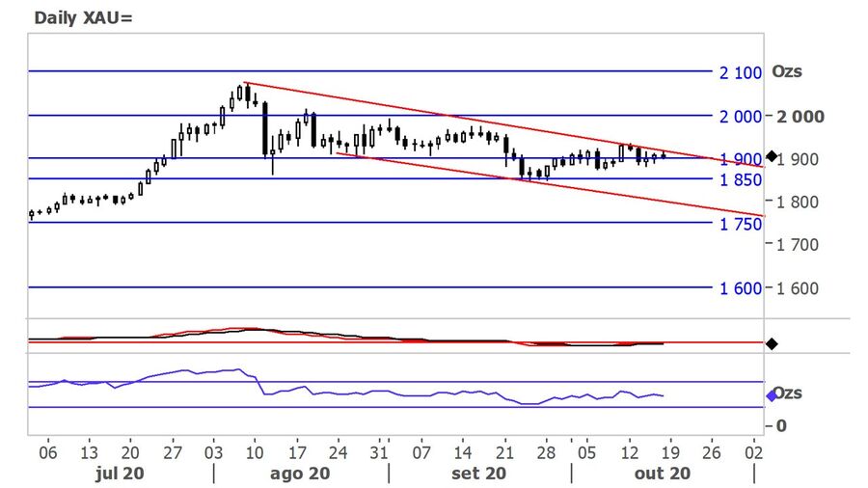Screen dimensions: 868x488
Task: Click the blue 1 850 level label
Action: (x=741, y=179)
